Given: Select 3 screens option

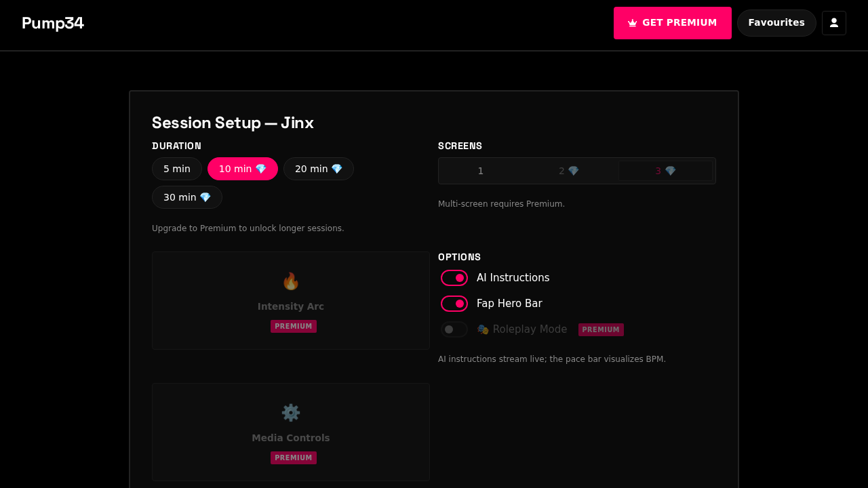Looking at the screenshot, I should pyautogui.click(x=665, y=171).
